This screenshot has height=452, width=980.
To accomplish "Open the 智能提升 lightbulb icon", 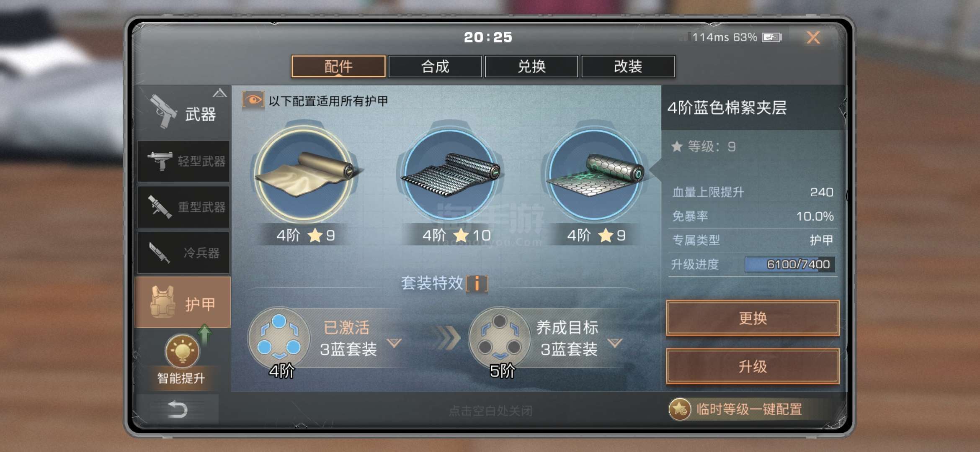I will pos(182,351).
